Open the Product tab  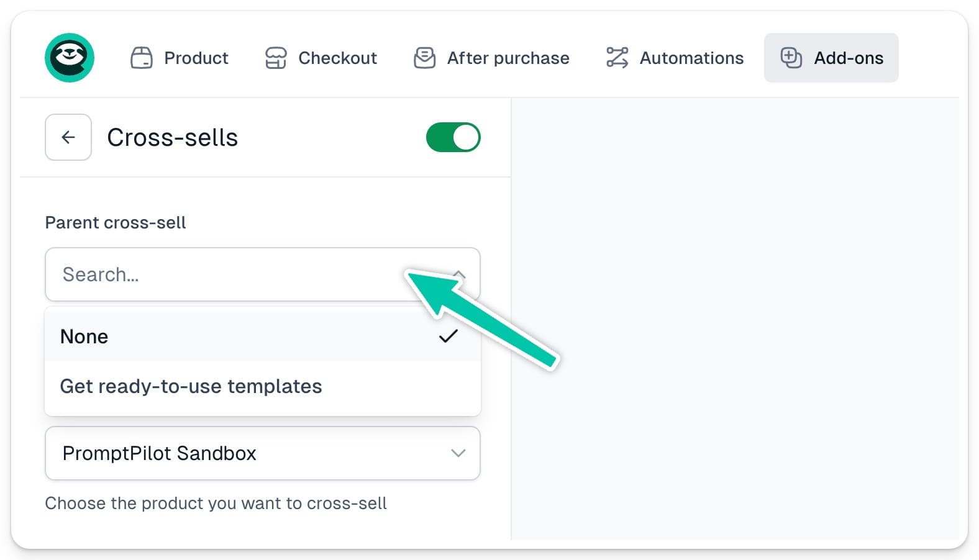tap(180, 58)
